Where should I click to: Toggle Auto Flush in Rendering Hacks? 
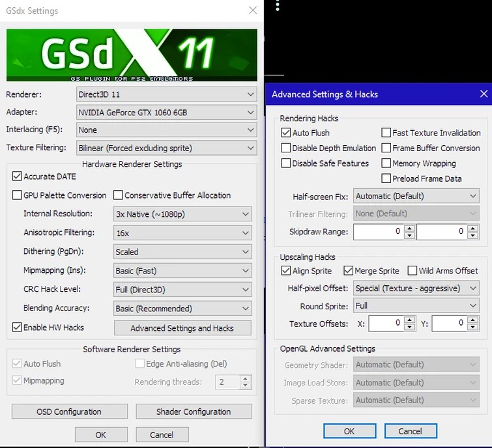(286, 133)
